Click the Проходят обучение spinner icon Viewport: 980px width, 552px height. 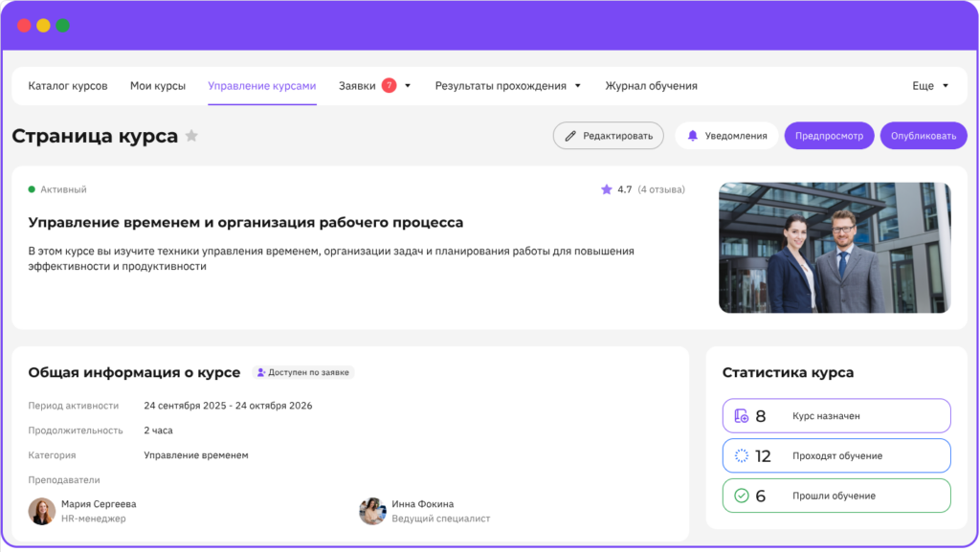pos(742,455)
